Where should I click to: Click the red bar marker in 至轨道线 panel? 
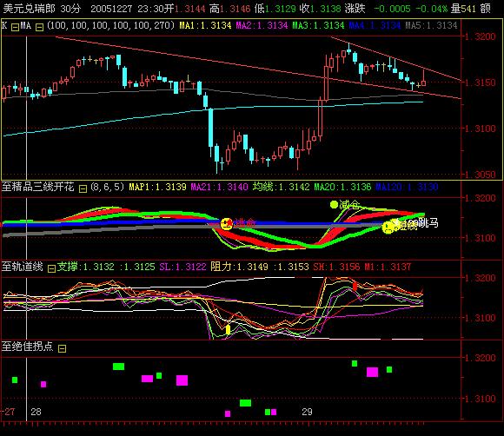(355, 287)
